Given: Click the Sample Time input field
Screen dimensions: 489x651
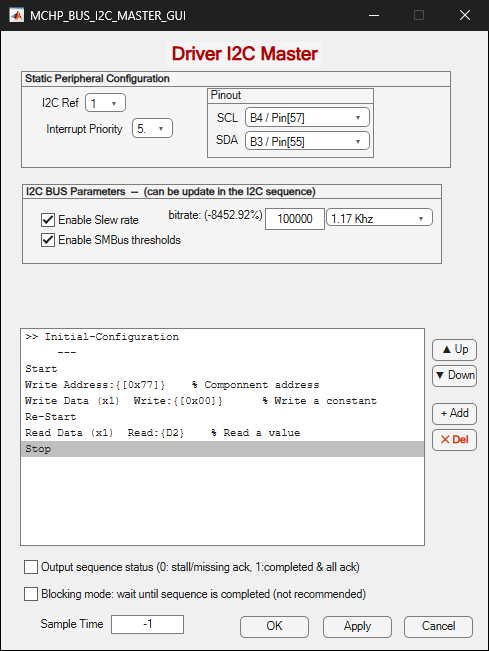Looking at the screenshot, I should click(x=147, y=624).
